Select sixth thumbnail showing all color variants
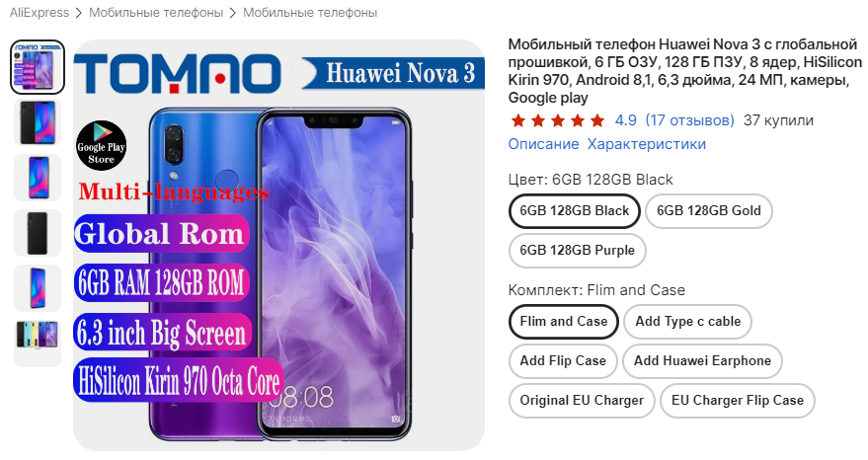This screenshot has width=868, height=460. pos(38,344)
